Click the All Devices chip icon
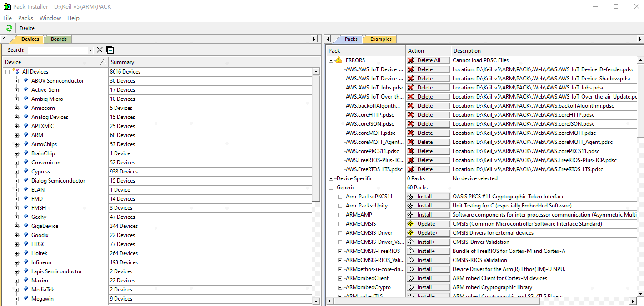 [15, 71]
